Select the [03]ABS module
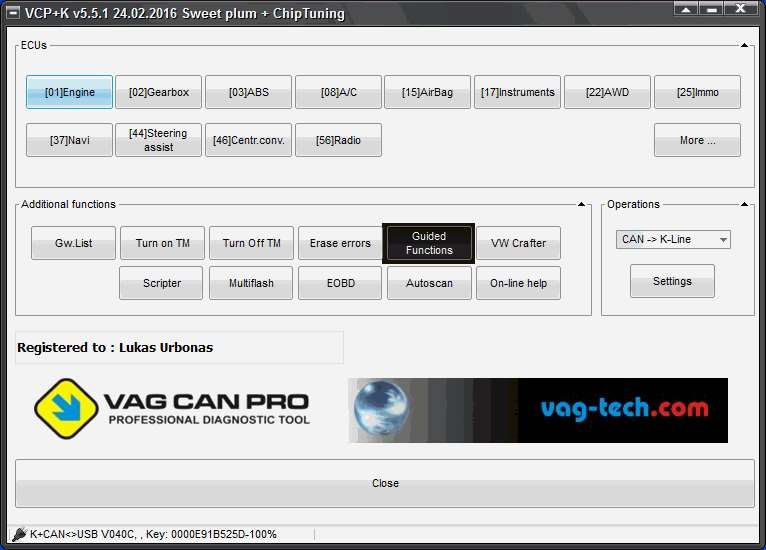Viewport: 766px width, 550px height. tap(249, 92)
